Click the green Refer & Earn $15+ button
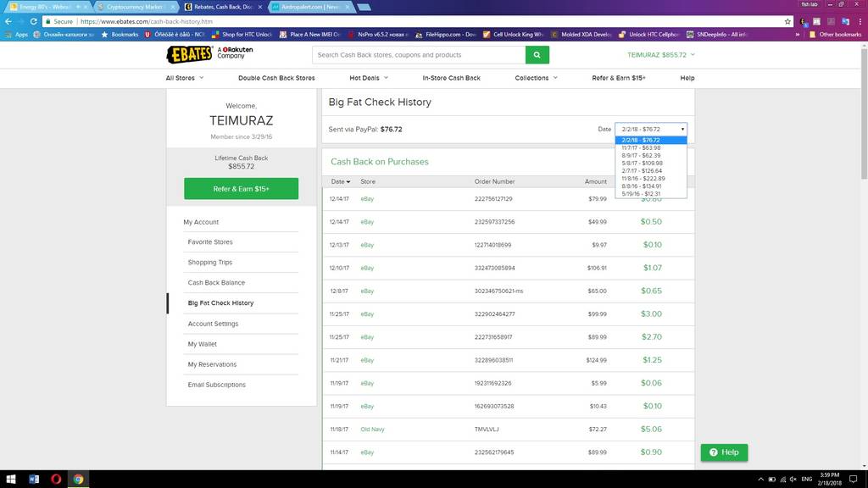 241,189
